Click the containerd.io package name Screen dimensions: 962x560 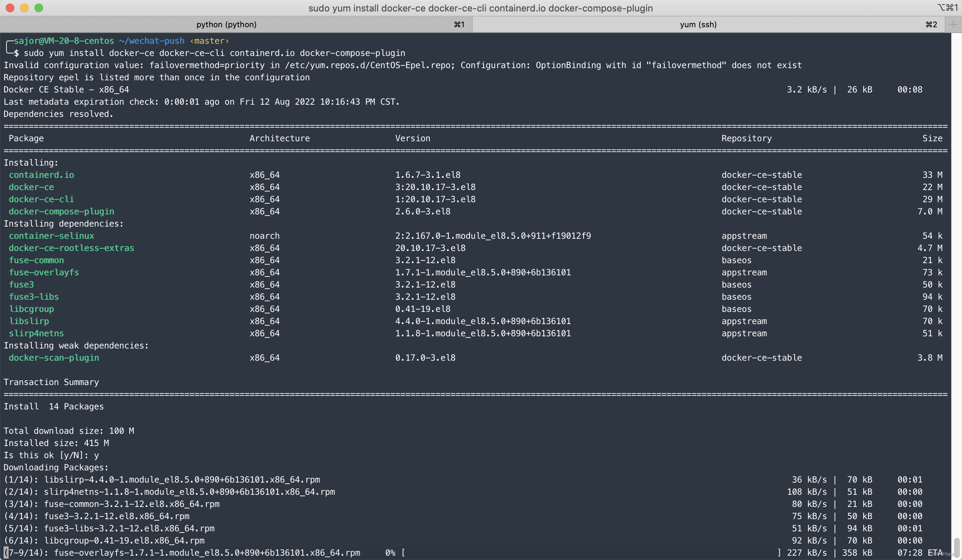41,175
